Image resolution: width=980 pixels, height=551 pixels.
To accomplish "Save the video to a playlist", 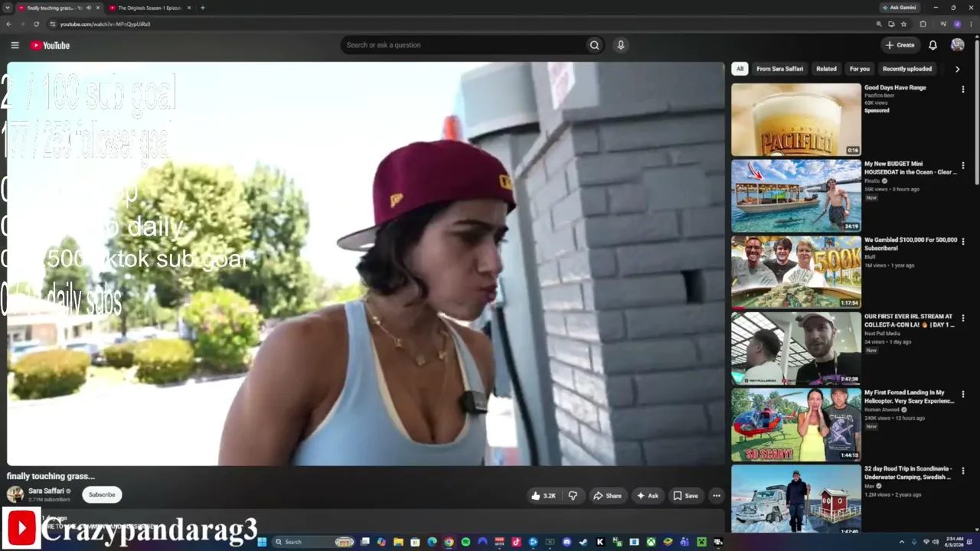I will click(x=686, y=496).
